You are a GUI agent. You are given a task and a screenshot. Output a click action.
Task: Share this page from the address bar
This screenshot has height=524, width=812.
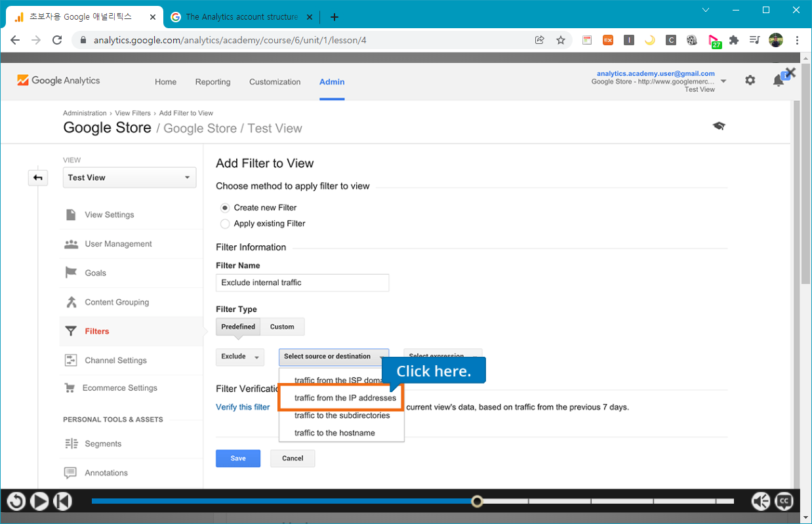[540, 40]
